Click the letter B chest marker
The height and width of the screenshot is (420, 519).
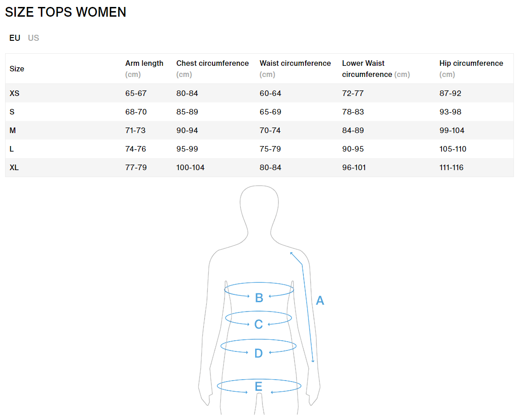coord(259,298)
